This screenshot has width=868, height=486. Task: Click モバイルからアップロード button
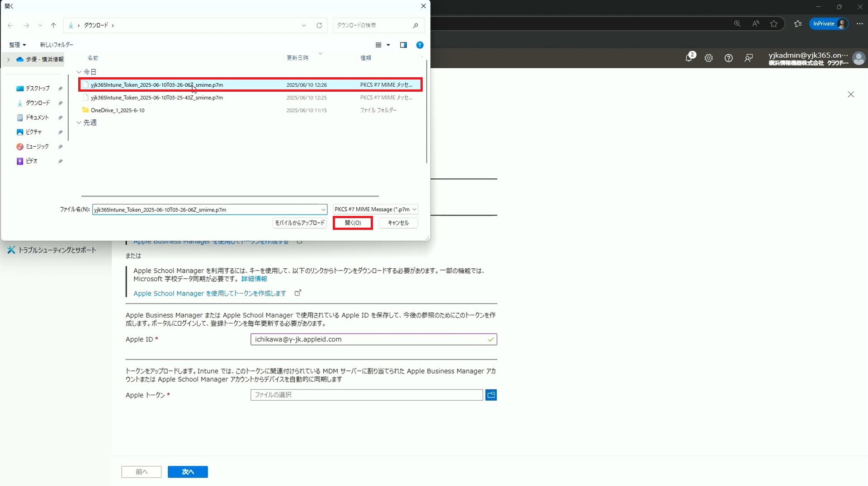pyautogui.click(x=300, y=223)
